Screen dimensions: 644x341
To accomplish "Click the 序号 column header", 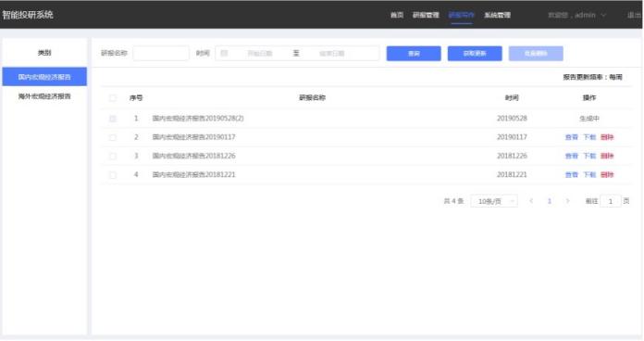I will [x=136, y=98].
